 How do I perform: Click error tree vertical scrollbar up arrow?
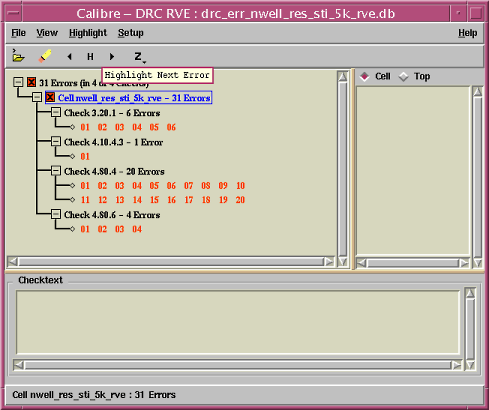[x=342, y=77]
